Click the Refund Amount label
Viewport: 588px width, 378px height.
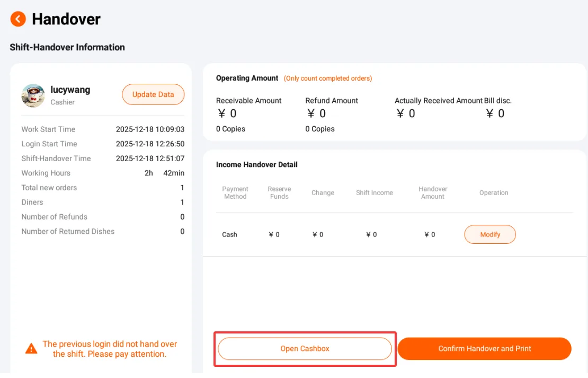[x=332, y=101]
